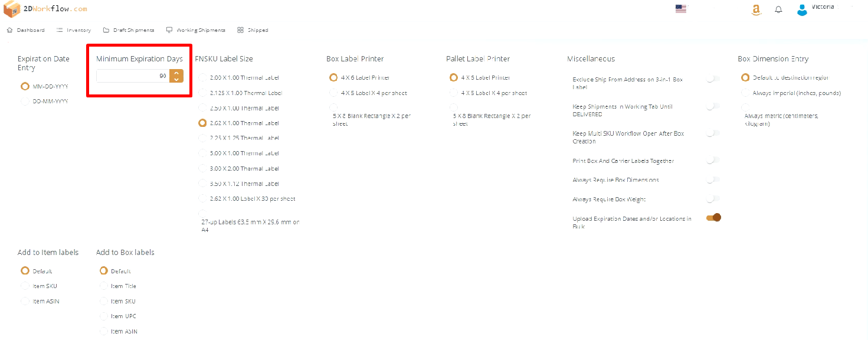Increase Minimum Expiration Days with up arrow
The height and width of the screenshot is (340, 868).
tap(176, 73)
